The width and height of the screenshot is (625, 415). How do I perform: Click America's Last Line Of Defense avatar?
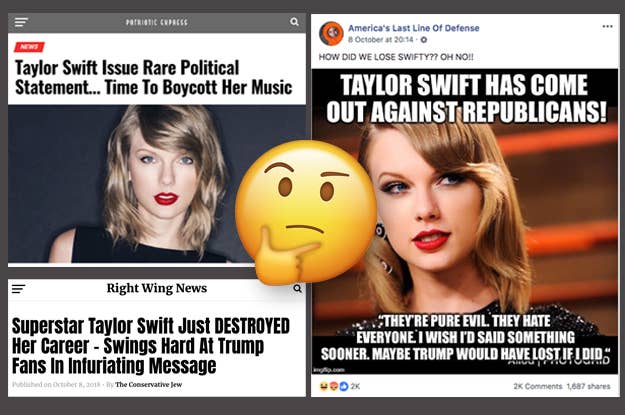pyautogui.click(x=331, y=33)
